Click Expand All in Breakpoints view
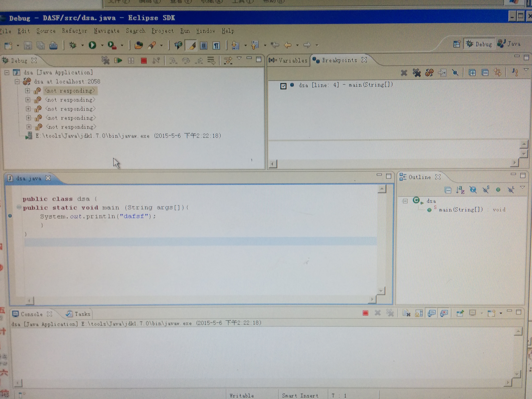This screenshot has height=399, width=532. 472,73
